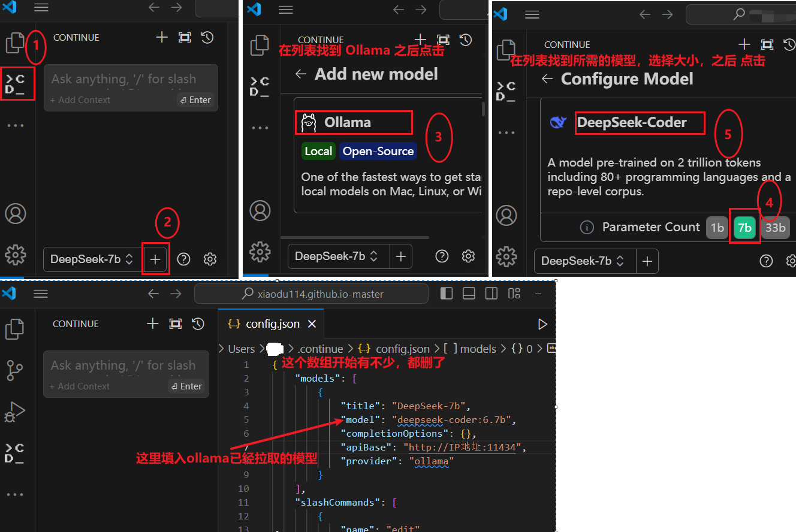Open history icon in top-left CONTINUE header
This screenshot has height=532, width=796.
[x=207, y=37]
